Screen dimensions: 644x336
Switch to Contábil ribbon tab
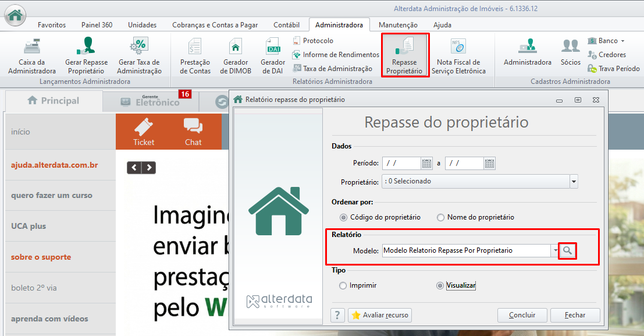click(x=286, y=24)
